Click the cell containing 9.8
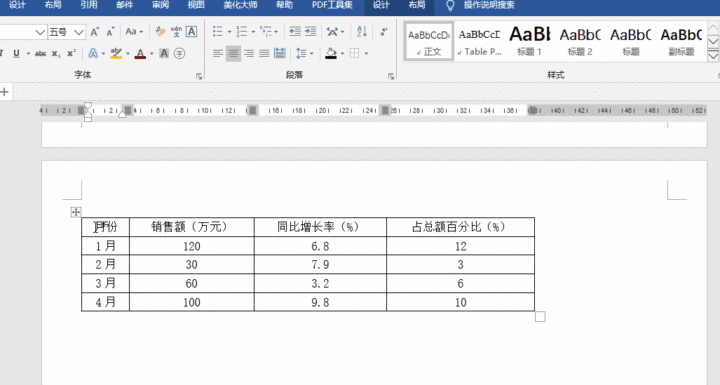720x385 pixels. pos(320,302)
